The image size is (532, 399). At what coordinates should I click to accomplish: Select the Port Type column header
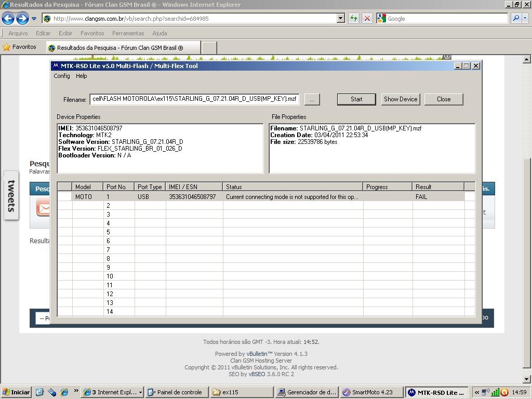pyautogui.click(x=150, y=187)
